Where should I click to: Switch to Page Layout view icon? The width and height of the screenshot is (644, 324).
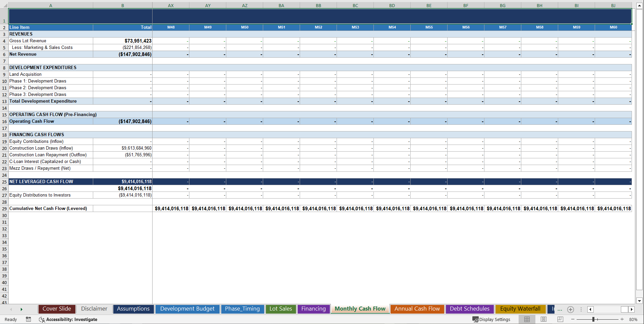(x=543, y=319)
